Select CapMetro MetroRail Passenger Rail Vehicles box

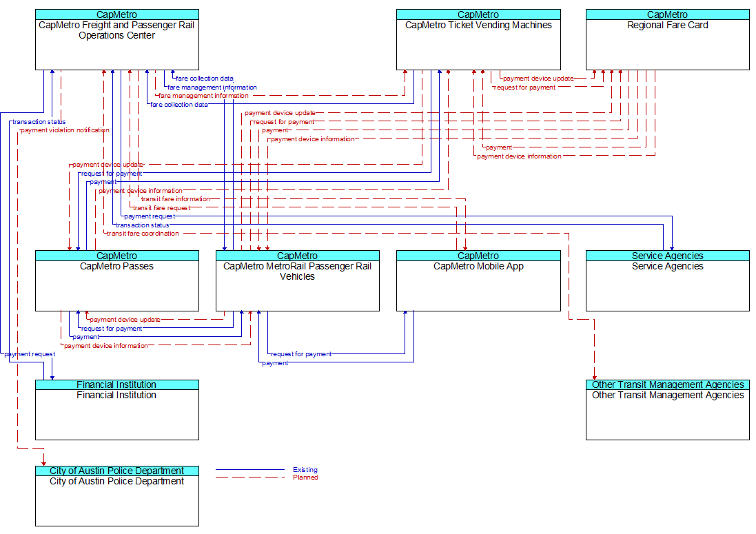[298, 280]
